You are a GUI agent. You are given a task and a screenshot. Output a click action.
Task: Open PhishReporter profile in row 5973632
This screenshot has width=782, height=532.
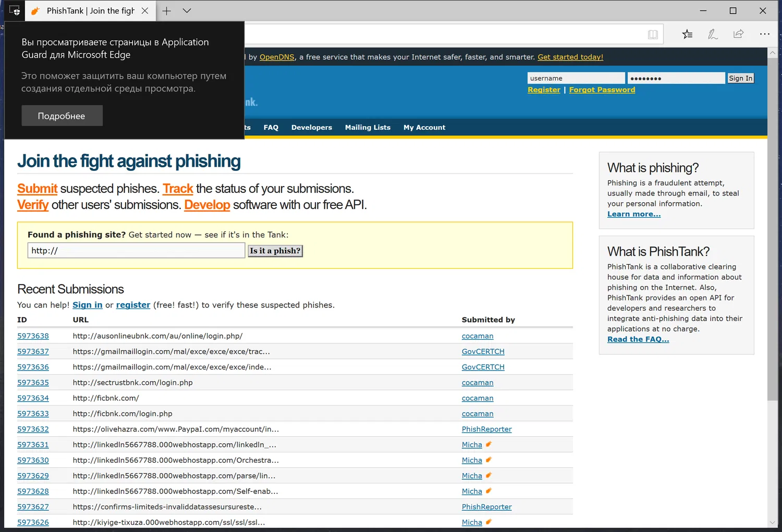coord(487,429)
